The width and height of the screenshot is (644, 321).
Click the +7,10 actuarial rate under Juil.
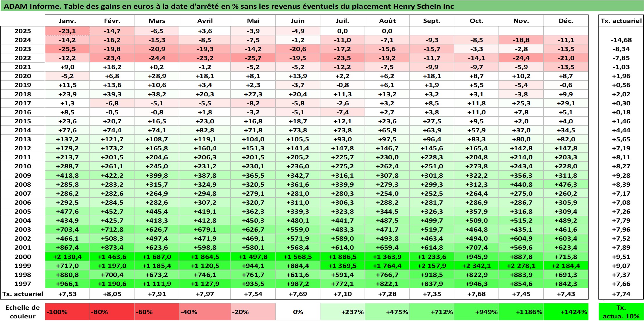[342, 294]
